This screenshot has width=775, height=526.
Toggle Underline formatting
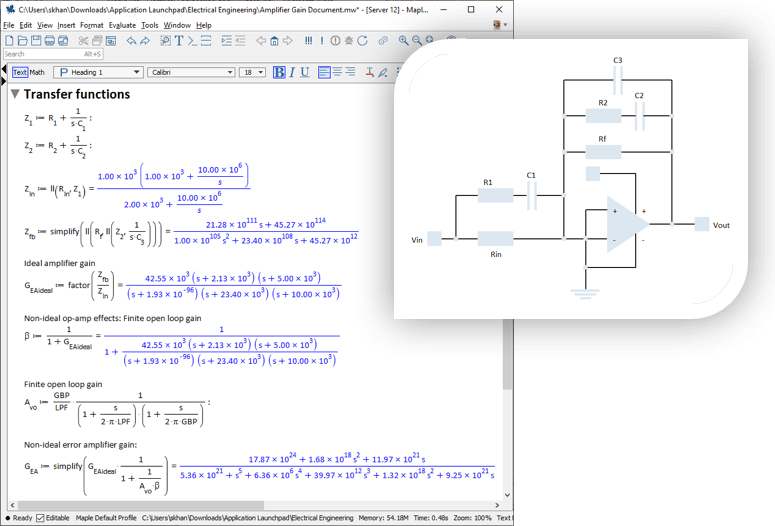coord(305,72)
